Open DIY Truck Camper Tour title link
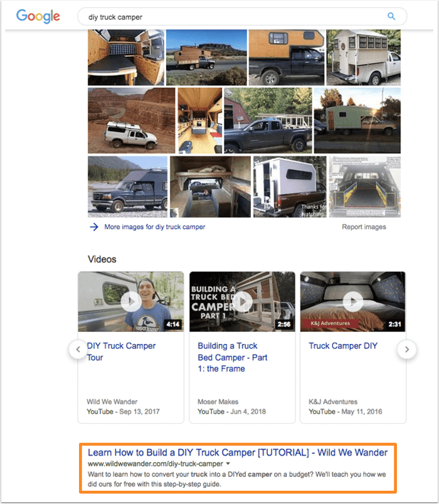The height and width of the screenshot is (504, 439). pyautogui.click(x=121, y=351)
